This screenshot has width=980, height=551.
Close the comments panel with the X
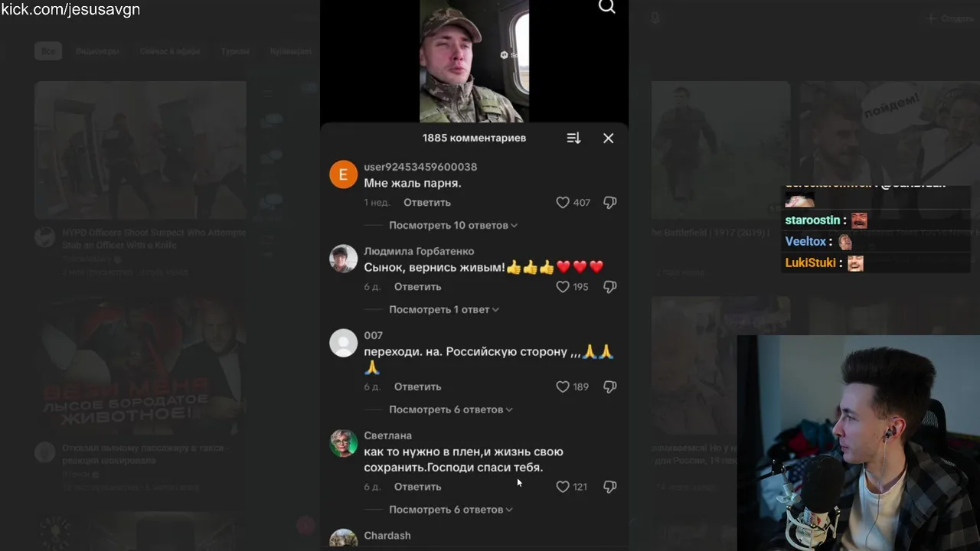pyautogui.click(x=608, y=138)
